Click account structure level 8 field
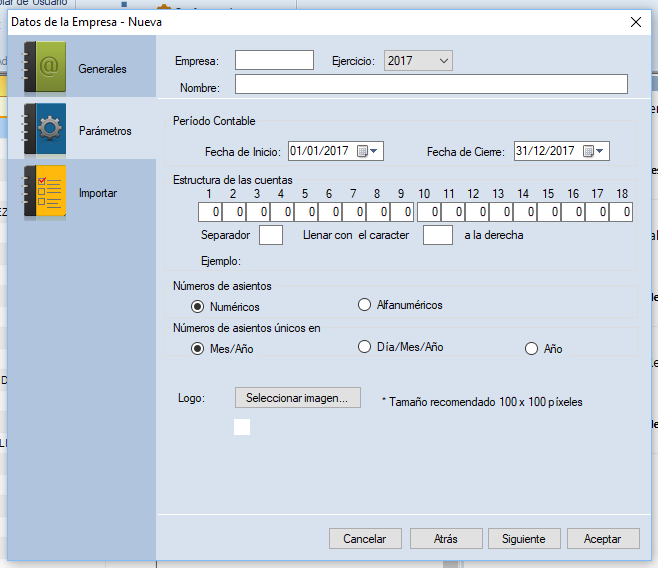The width and height of the screenshot is (658, 568). [x=377, y=212]
